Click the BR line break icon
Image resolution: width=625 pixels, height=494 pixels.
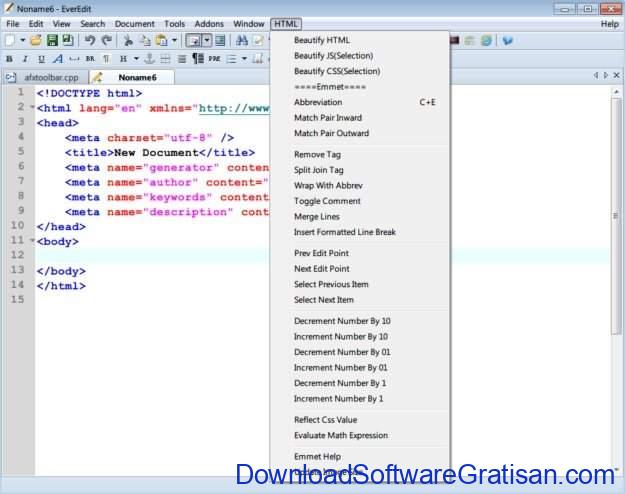point(90,59)
